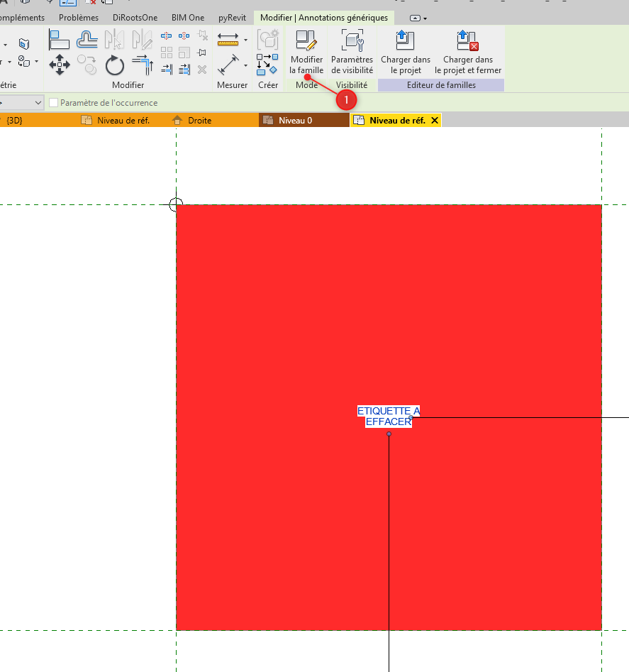Expand the aligned dimension dropdown arrow
Image resolution: width=629 pixels, height=672 pixels.
click(246, 66)
